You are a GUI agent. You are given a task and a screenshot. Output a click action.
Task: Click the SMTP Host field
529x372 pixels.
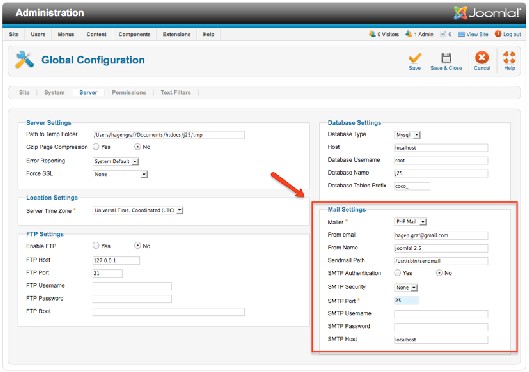(441, 340)
